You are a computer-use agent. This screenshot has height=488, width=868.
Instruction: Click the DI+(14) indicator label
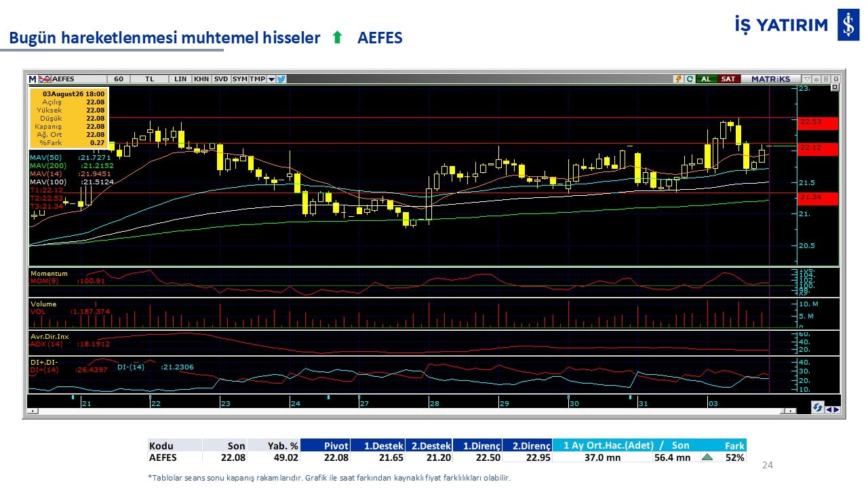point(44,369)
